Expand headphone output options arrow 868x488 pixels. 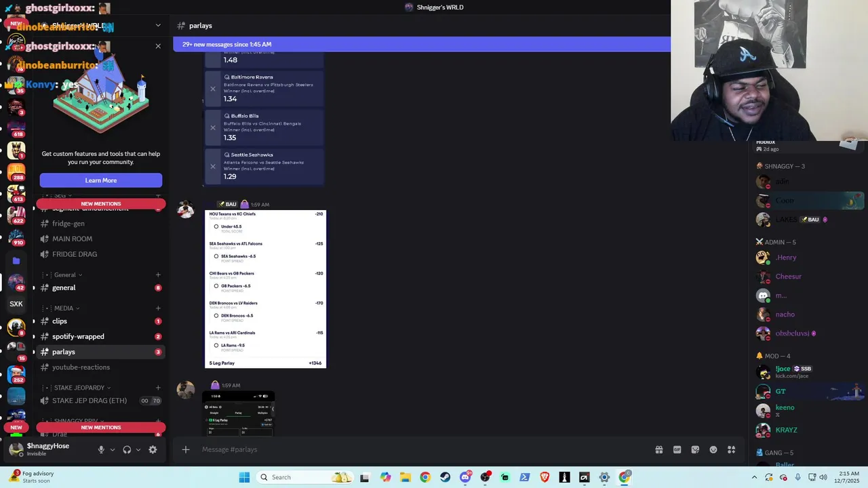138,449
